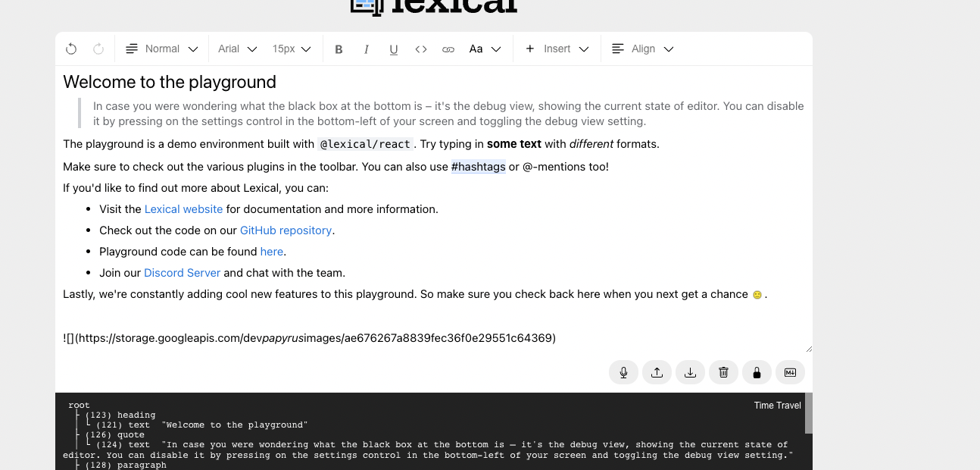Click the editor resize handle corner
980x470 pixels.
point(808,348)
